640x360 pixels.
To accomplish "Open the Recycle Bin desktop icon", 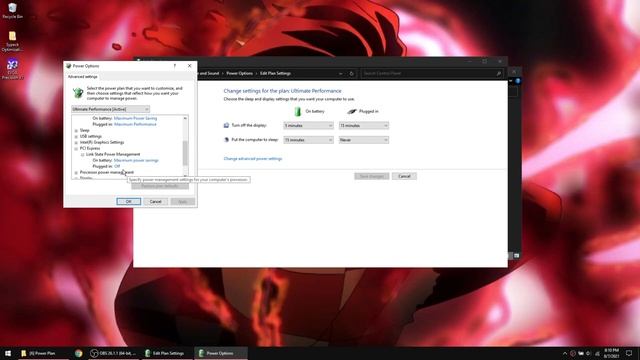I will [12, 11].
